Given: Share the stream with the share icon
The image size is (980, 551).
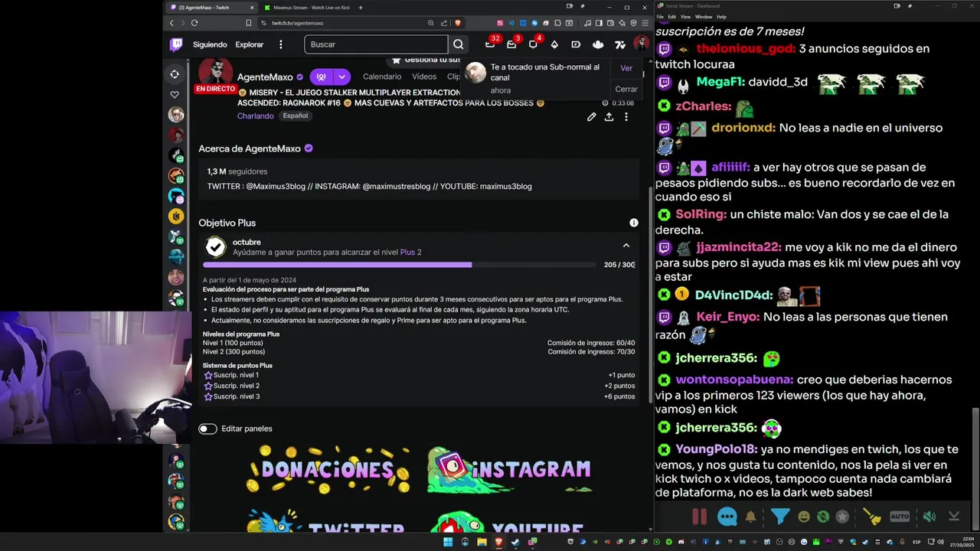Looking at the screenshot, I should 609,117.
